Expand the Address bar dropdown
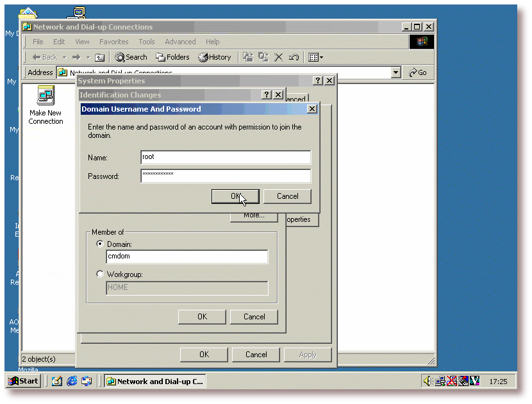The height and width of the screenshot is (404, 532). tap(396, 73)
